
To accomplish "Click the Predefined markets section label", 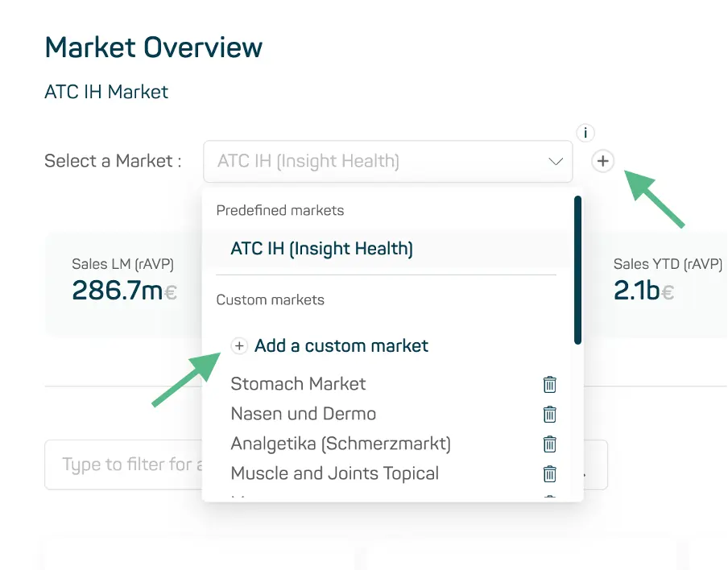I will tap(280, 211).
